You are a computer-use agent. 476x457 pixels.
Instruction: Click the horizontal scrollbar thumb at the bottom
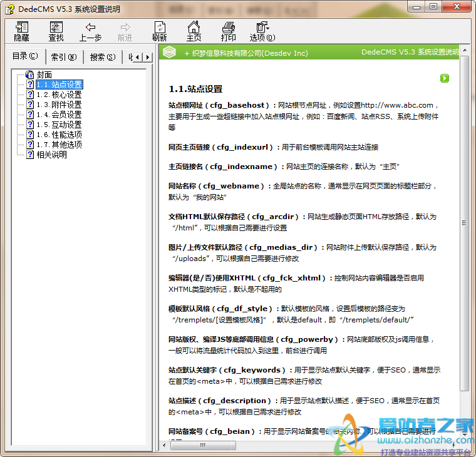203,446
